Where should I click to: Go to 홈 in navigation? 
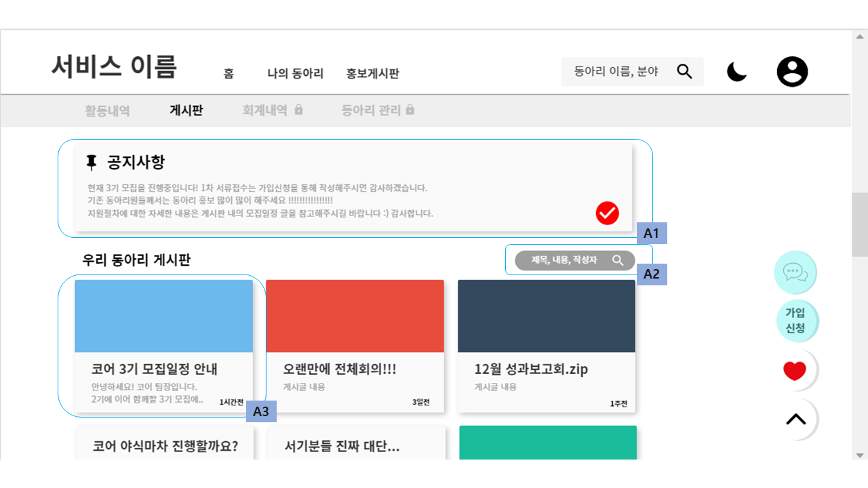pyautogui.click(x=229, y=73)
